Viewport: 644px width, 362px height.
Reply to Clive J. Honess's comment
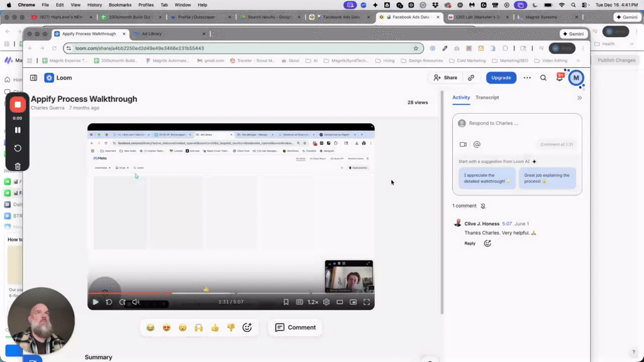tap(469, 243)
